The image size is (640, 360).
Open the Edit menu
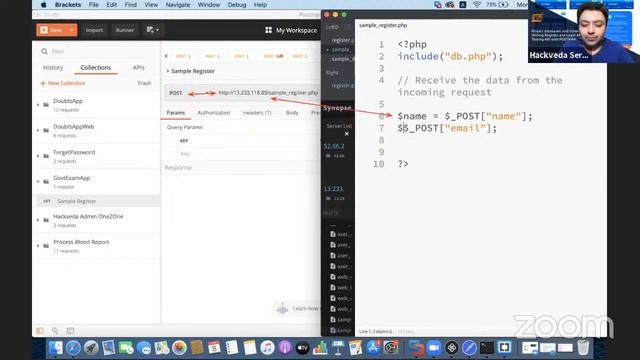[x=111, y=5]
